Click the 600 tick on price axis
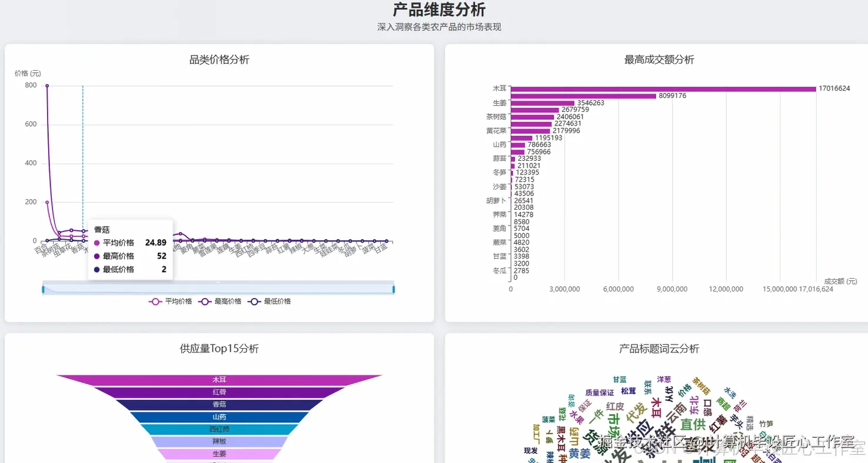Image resolution: width=868 pixels, height=463 pixels. 30,124
